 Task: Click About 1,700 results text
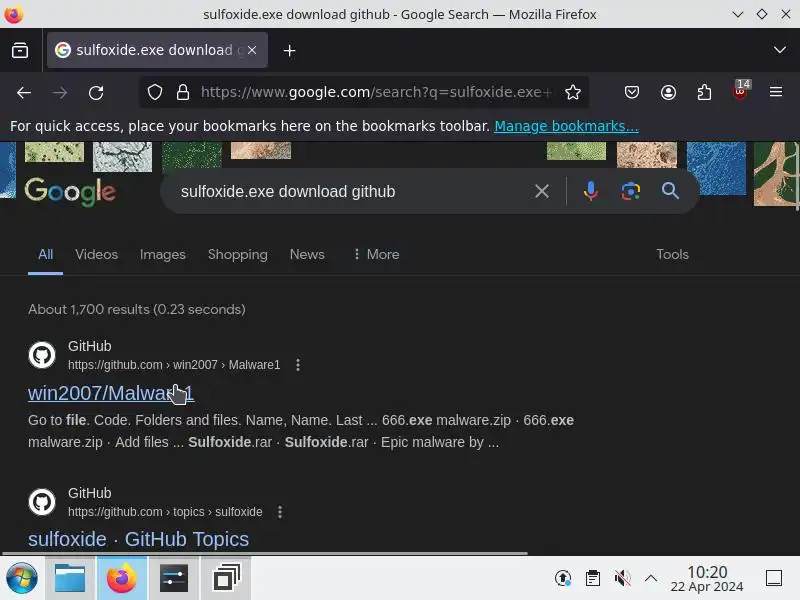pos(137,309)
